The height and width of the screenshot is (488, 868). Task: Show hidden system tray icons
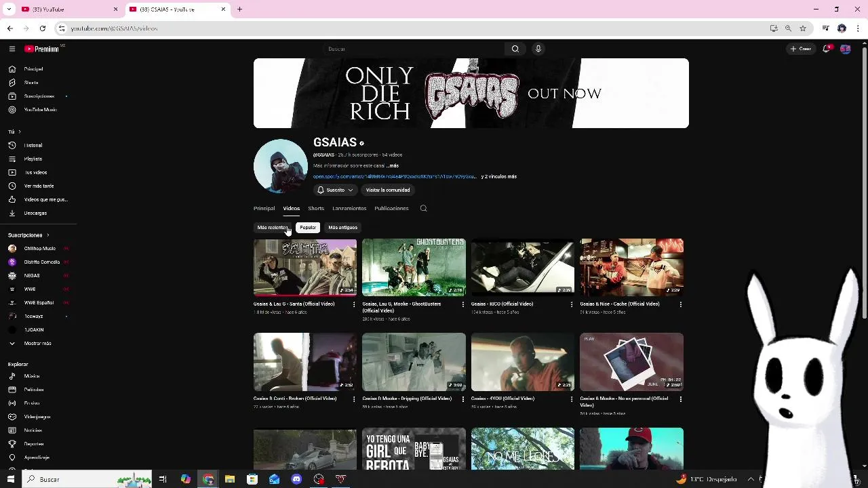point(751,479)
